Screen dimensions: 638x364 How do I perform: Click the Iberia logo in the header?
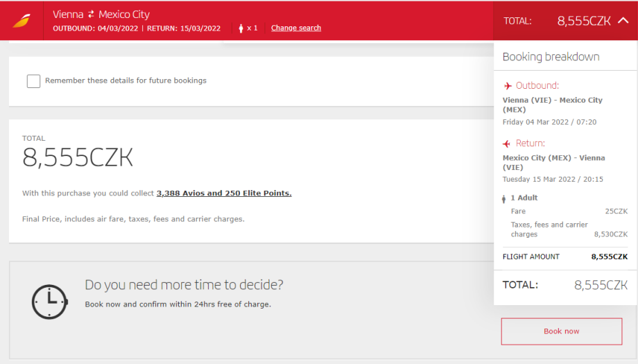coord(21,21)
